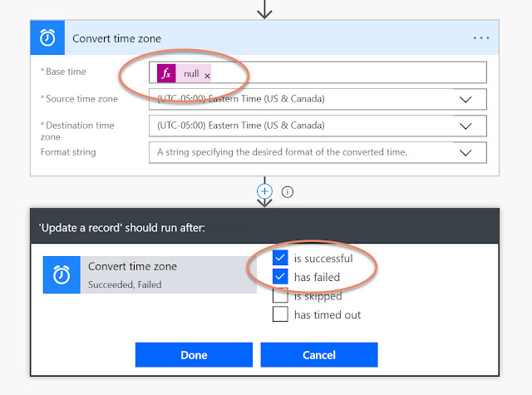
Task: Click the down arrow connector above the card
Action: click(x=265, y=10)
